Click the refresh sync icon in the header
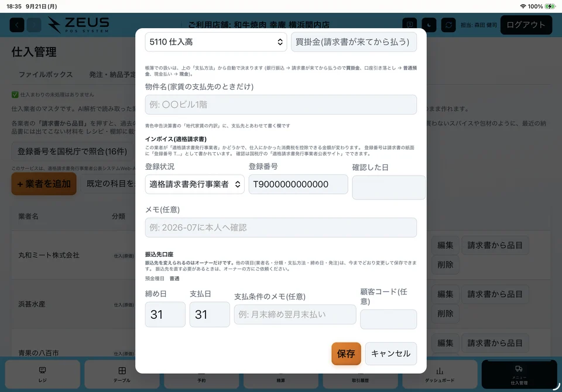Viewport: 562px width, 392px height. (x=448, y=25)
